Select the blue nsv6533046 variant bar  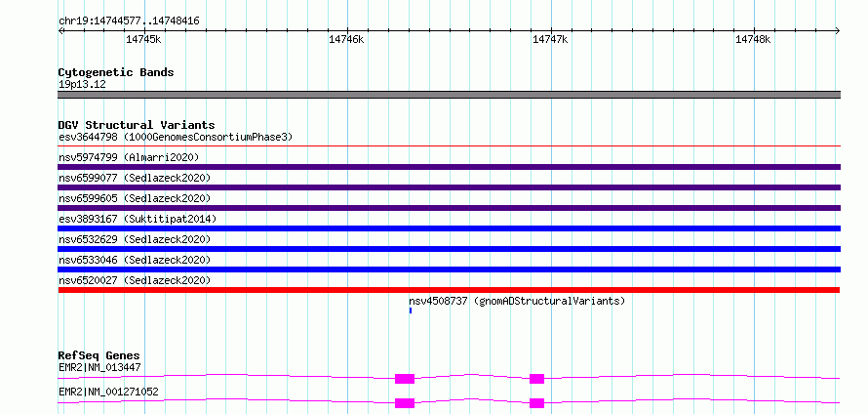[x=449, y=269]
